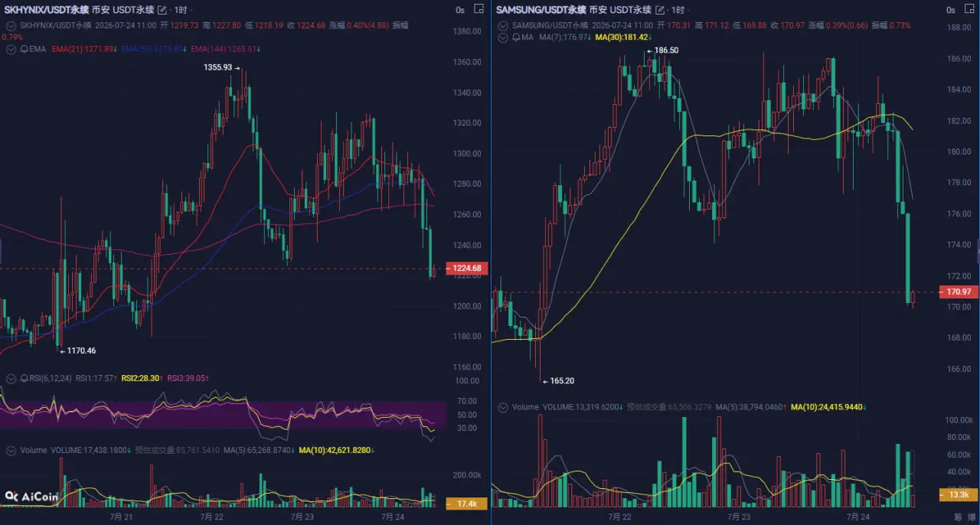Screen dimensions: 980x525
Task: Click the 1380.00 price axis label
Action: tap(465, 31)
